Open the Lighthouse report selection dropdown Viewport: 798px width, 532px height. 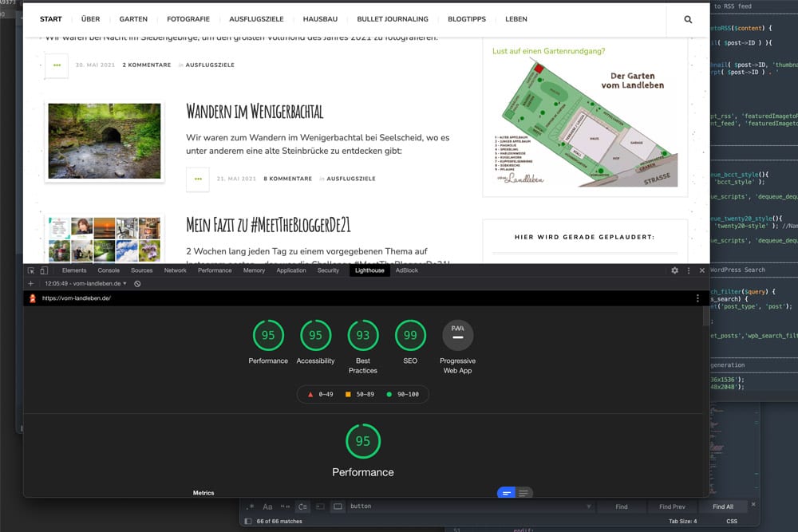coord(86,283)
